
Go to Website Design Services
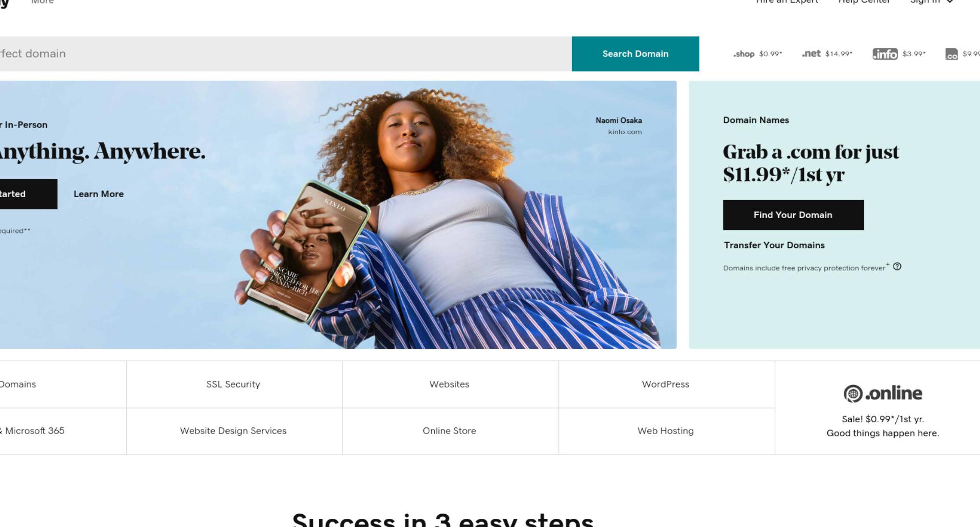234,431
